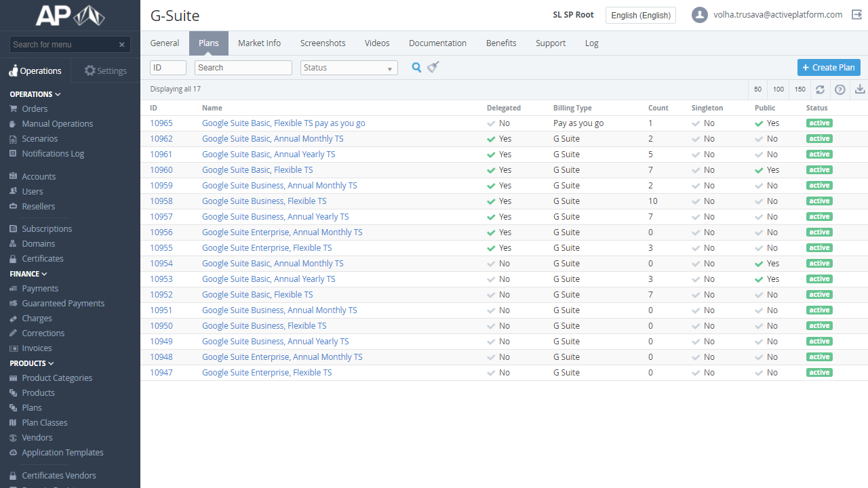868x488 pixels.
Task: Open the Log tab
Action: (592, 43)
